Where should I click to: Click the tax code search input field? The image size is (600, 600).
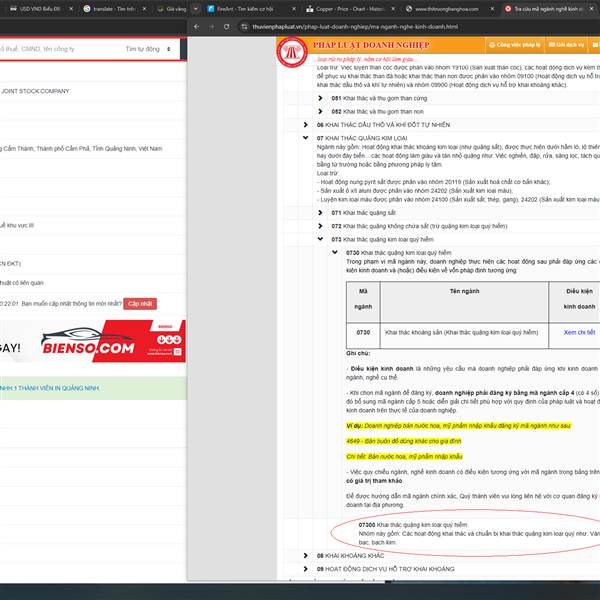coord(57,49)
